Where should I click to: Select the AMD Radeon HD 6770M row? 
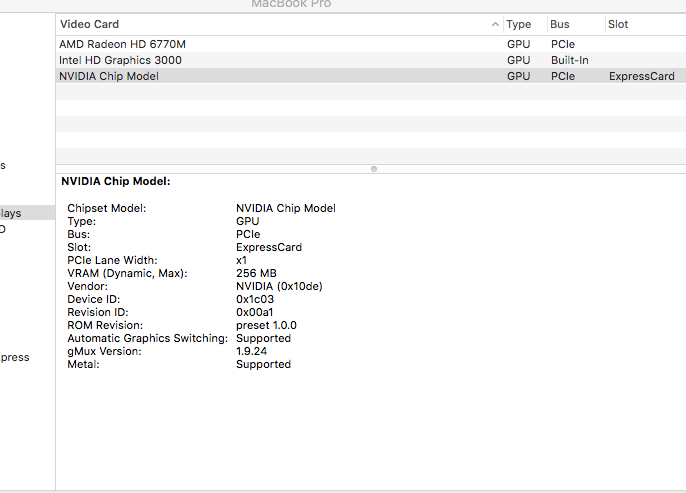click(x=371, y=44)
